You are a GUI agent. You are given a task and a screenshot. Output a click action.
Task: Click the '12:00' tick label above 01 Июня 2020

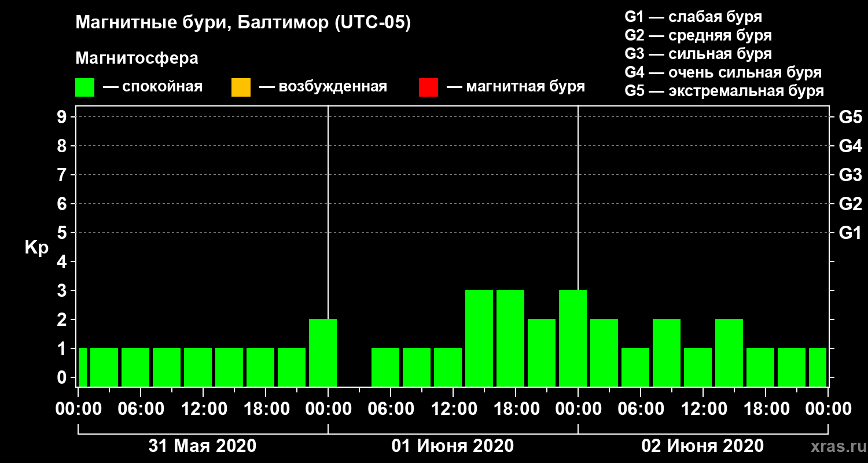tap(453, 409)
